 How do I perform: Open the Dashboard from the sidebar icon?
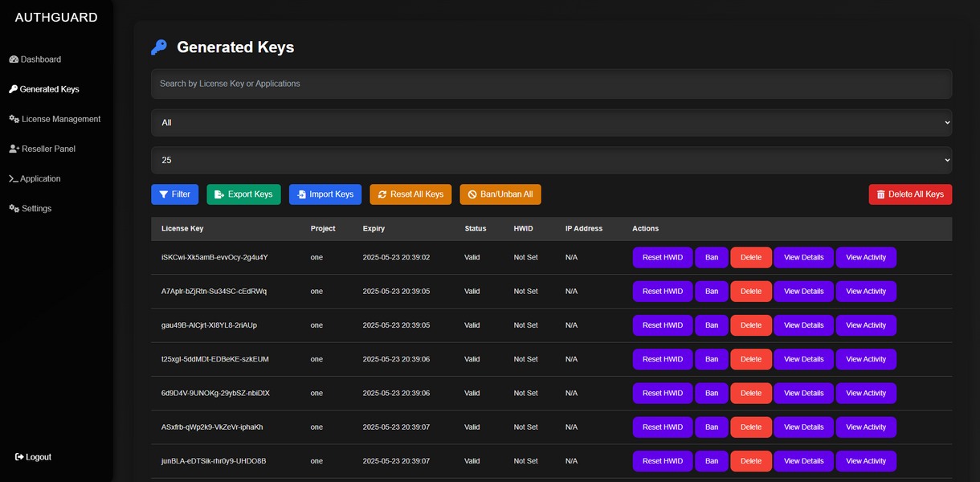pyautogui.click(x=12, y=59)
